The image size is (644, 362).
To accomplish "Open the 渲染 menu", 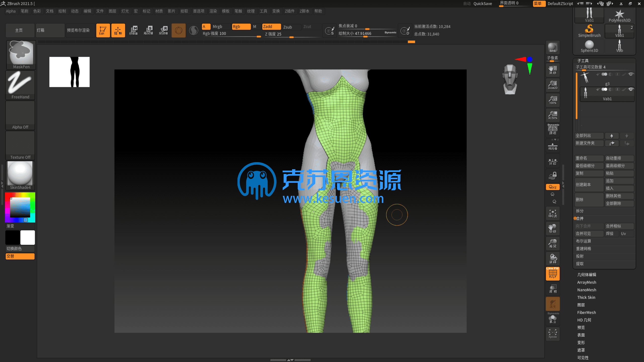I will (213, 11).
